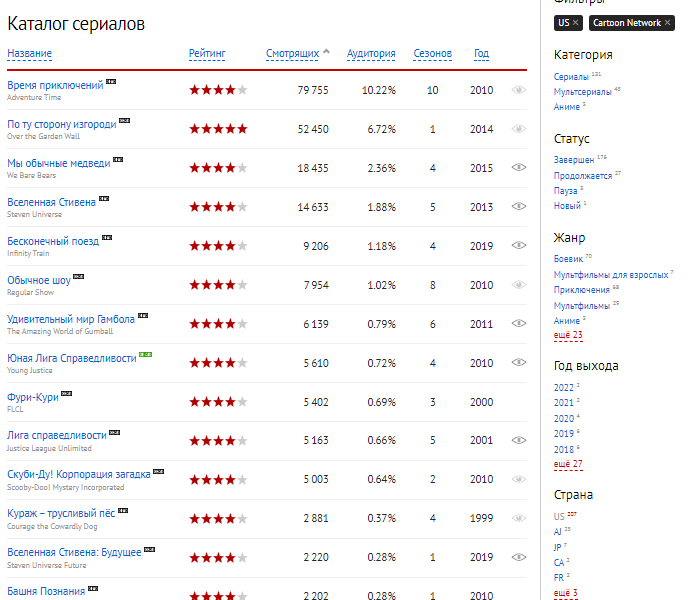Sort the table by Название column
Viewport: 689px width, 600px height.
tap(29, 54)
